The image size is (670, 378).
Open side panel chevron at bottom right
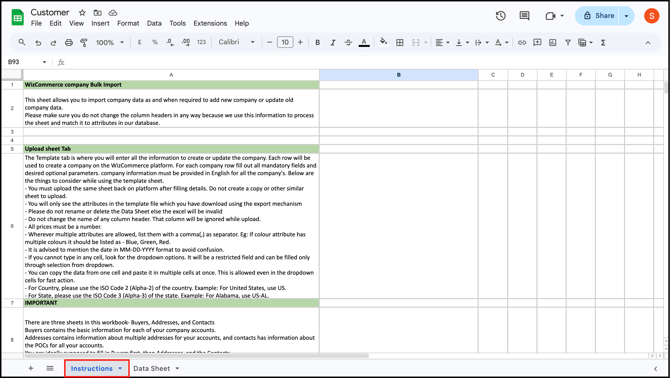[655, 369]
